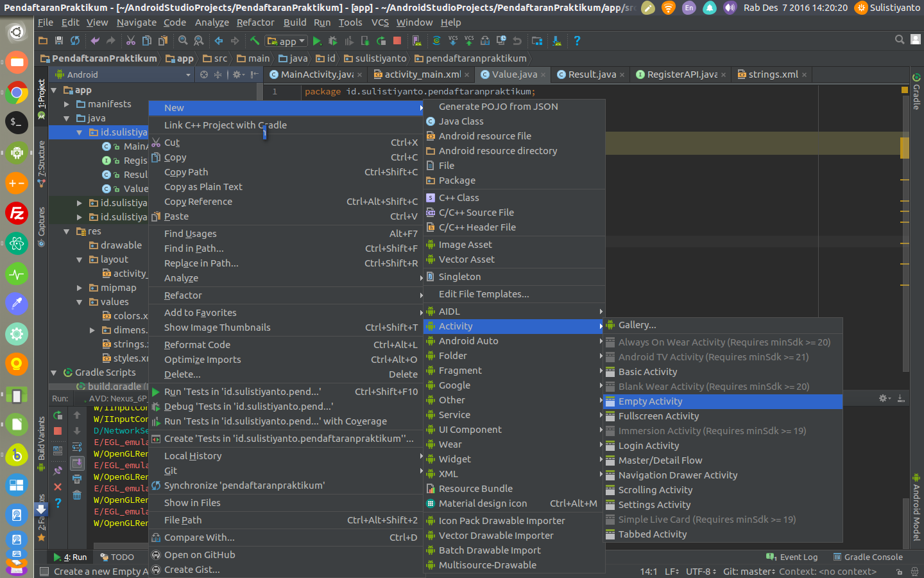Open Search Everywhere with the top-right magnifier

point(899,39)
